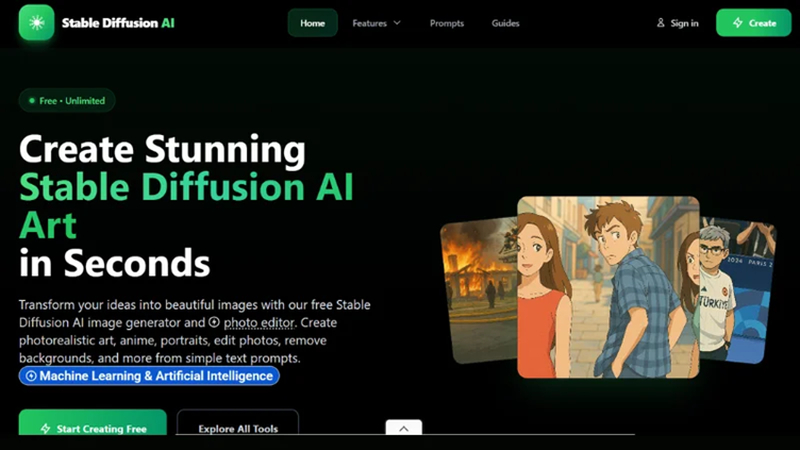Expand the Features dropdown chevron
The height and width of the screenshot is (450, 800).
[x=397, y=23]
